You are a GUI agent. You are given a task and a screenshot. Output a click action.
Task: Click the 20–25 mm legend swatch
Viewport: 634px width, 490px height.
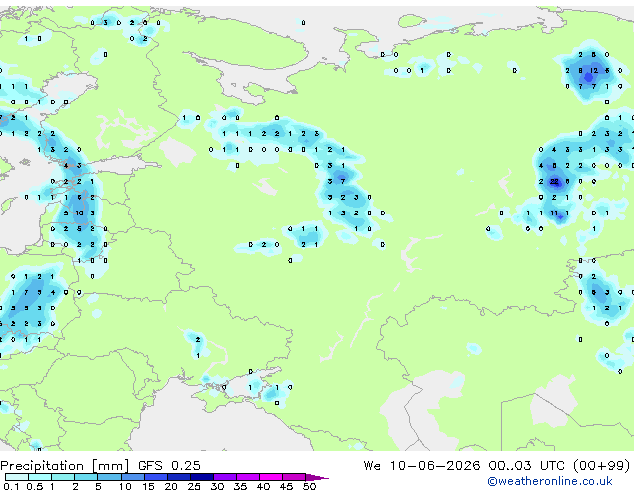coord(178,477)
